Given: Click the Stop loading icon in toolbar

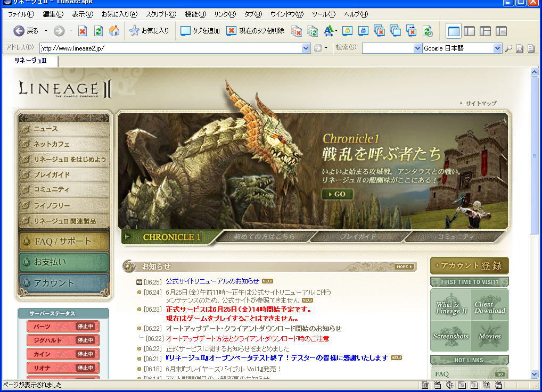Looking at the screenshot, I should [83, 31].
